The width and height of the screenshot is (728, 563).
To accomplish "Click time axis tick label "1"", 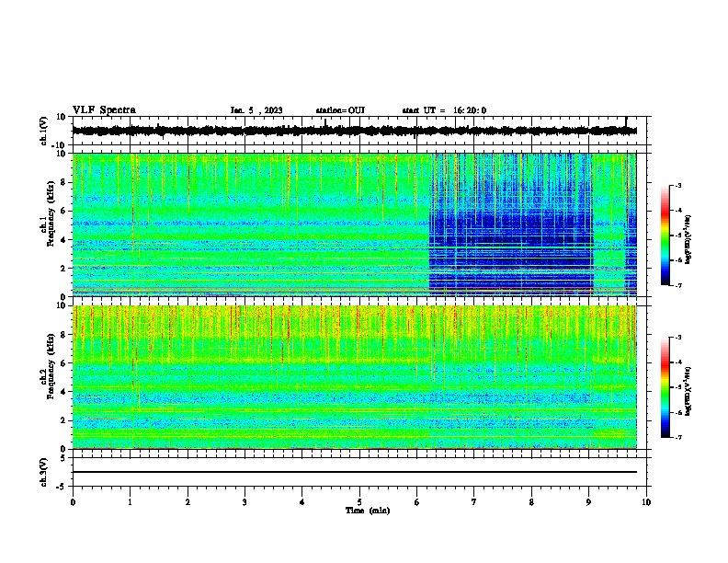I will tap(130, 502).
